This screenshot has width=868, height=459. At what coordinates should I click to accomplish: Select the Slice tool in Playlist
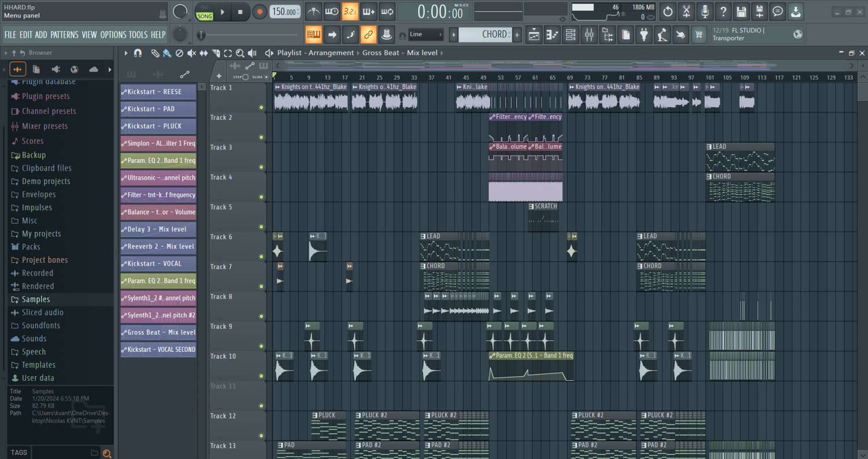[216, 53]
